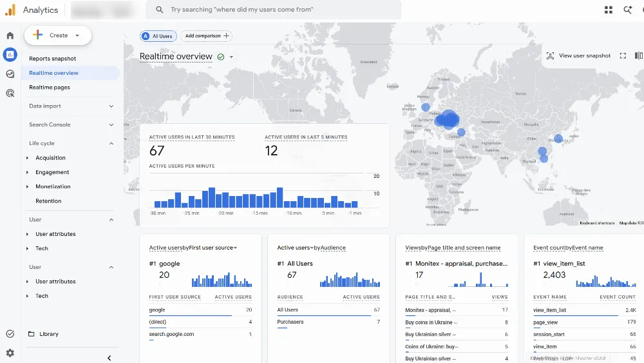Click the page_view event row
Image resolution: width=644 pixels, height=363 pixels.
[x=585, y=322]
